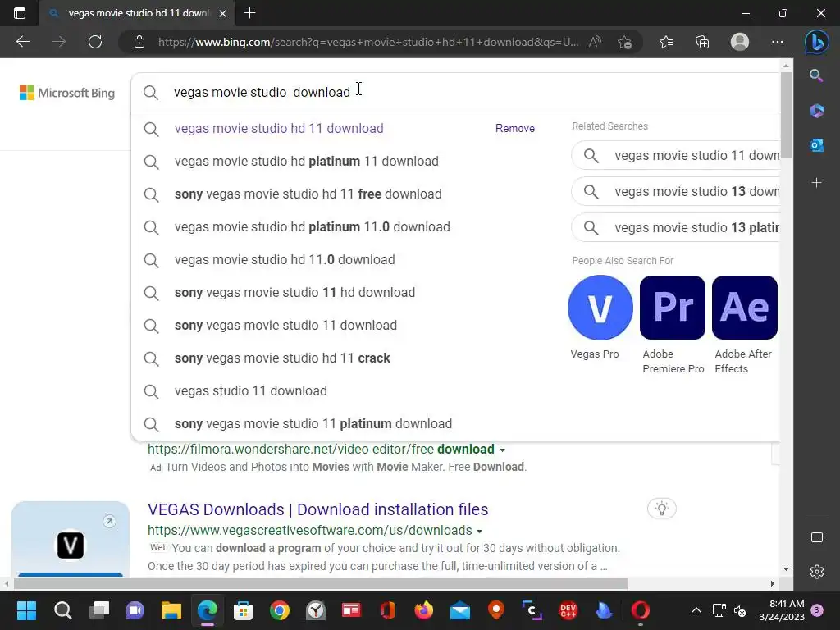Screen dimensions: 840x630
Task: Refresh the Bing page
Action: point(95,42)
